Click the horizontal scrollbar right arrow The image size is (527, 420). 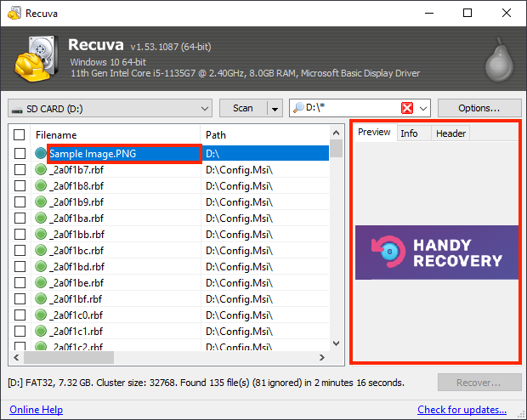[x=322, y=357]
